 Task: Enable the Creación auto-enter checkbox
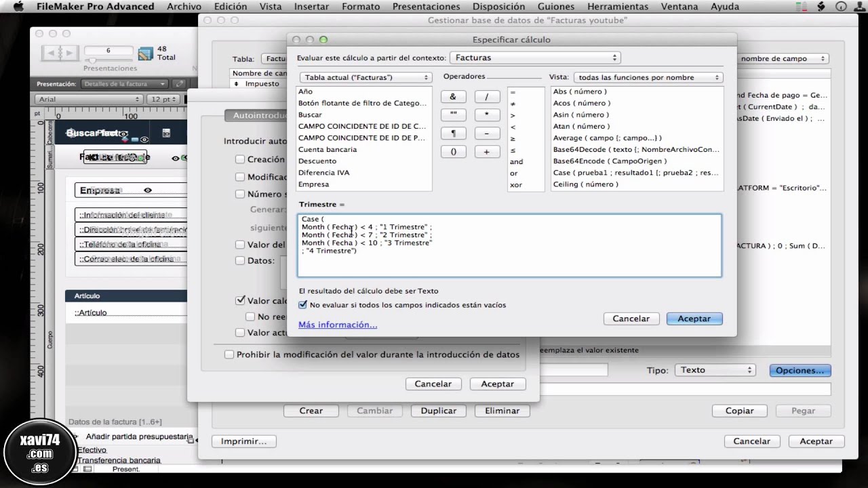coord(240,159)
